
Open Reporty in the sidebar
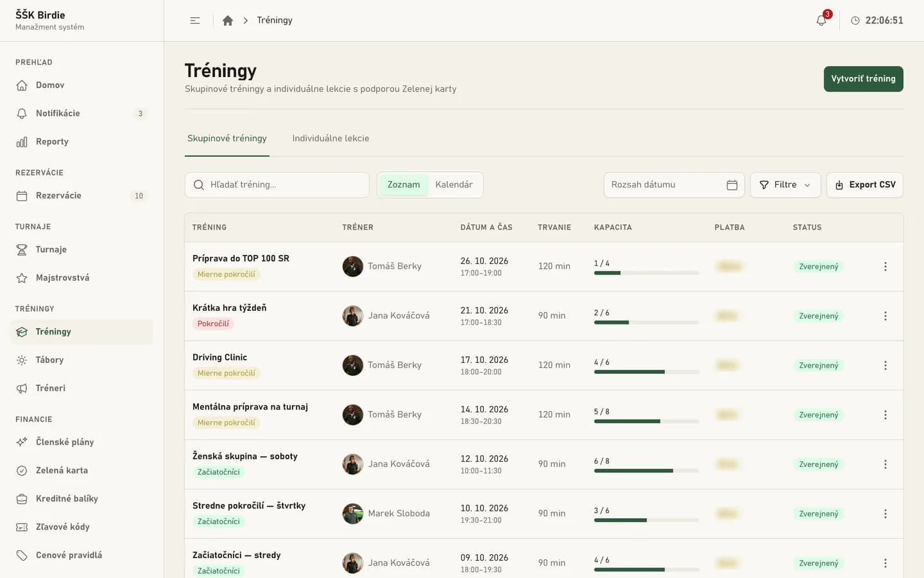(x=81, y=142)
